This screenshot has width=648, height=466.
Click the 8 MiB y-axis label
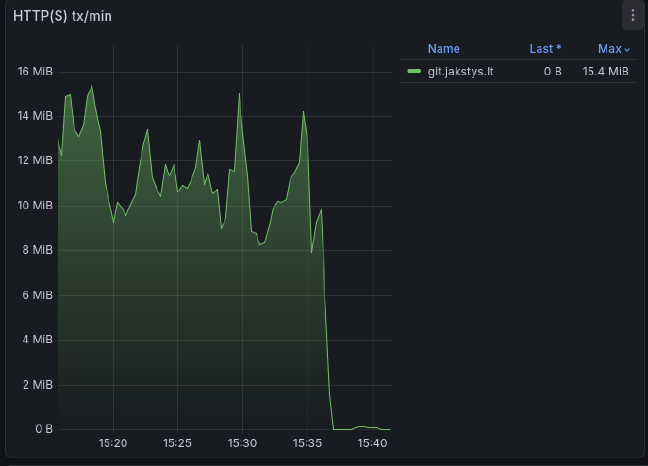(x=38, y=250)
